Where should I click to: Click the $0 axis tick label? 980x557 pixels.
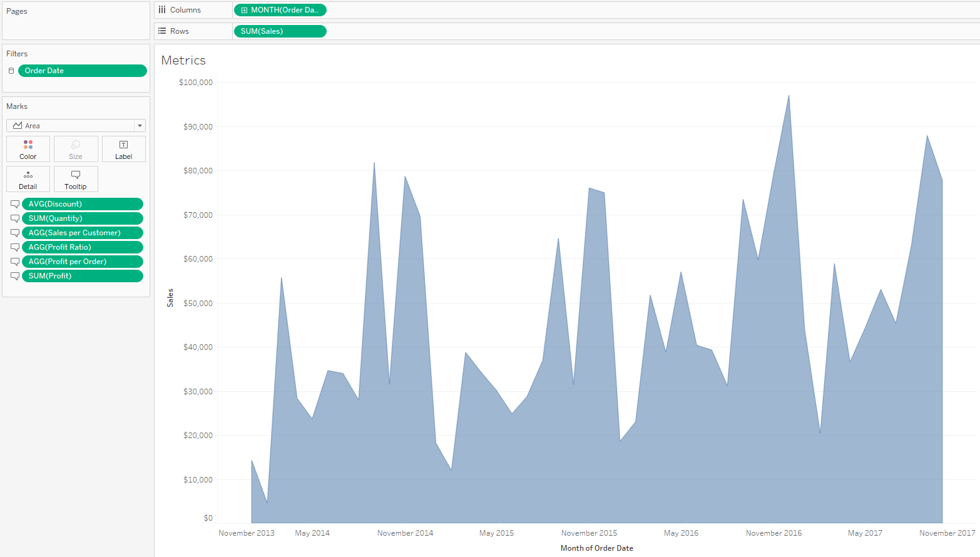[x=208, y=518]
